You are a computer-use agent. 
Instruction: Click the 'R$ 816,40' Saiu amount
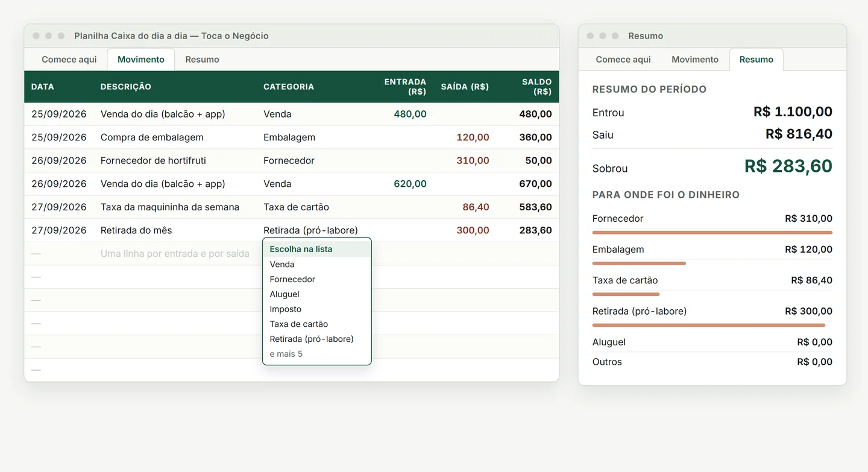tap(799, 134)
